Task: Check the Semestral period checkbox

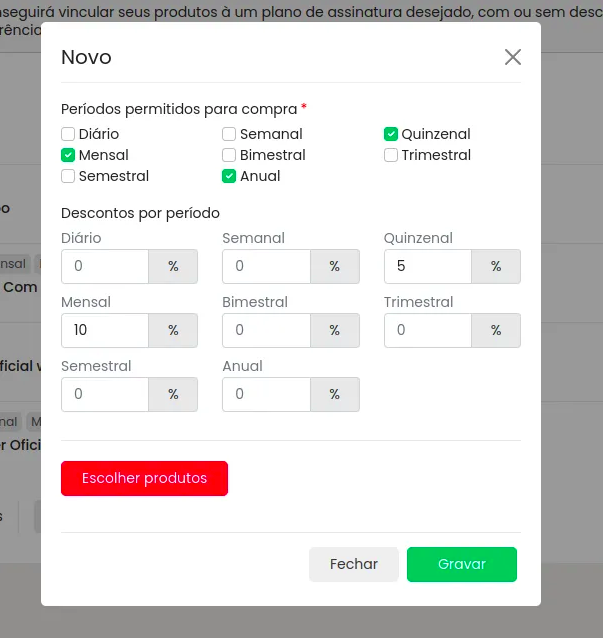Action: point(68,176)
